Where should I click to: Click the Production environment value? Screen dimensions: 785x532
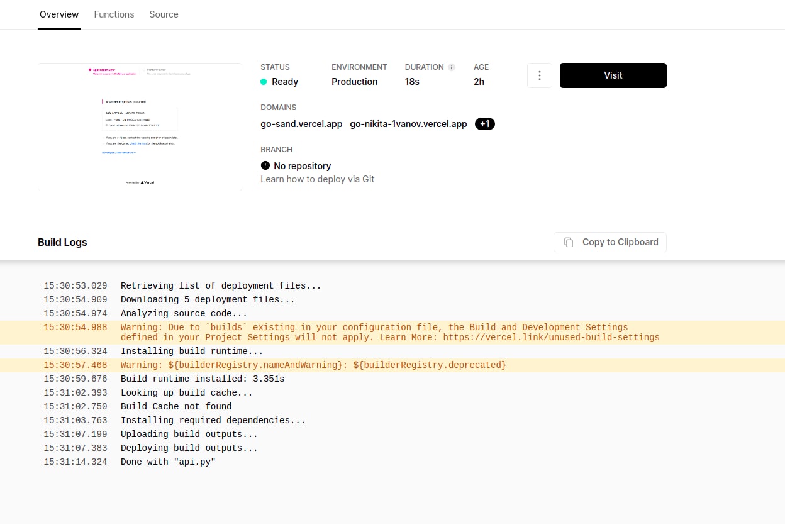(x=355, y=82)
